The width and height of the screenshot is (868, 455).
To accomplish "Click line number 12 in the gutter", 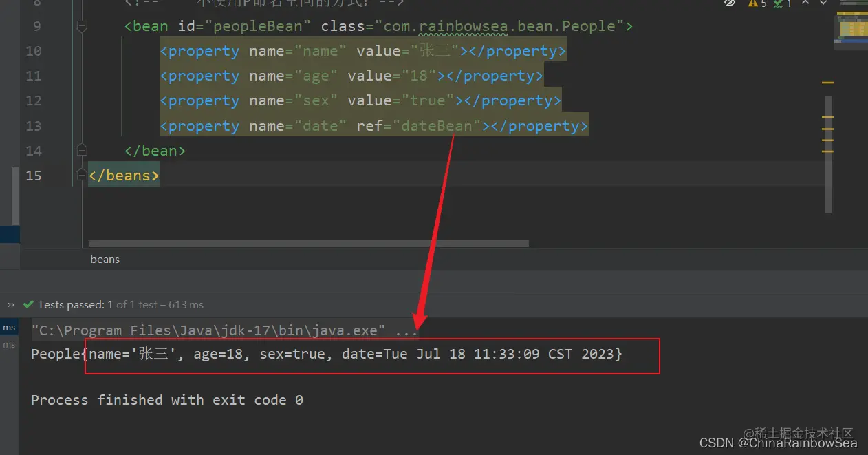I will coord(33,101).
